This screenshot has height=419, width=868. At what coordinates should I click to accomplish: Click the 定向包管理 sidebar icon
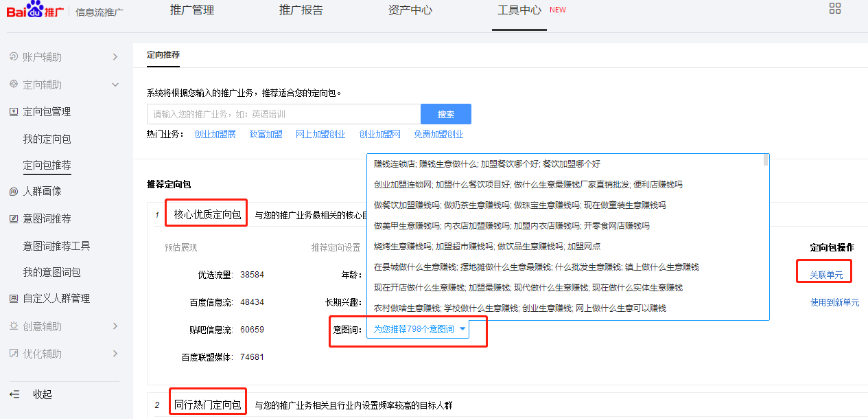pyautogui.click(x=14, y=111)
